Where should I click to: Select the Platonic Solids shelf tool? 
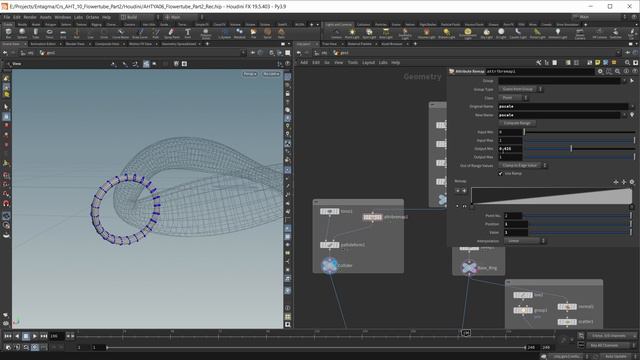coord(206,33)
